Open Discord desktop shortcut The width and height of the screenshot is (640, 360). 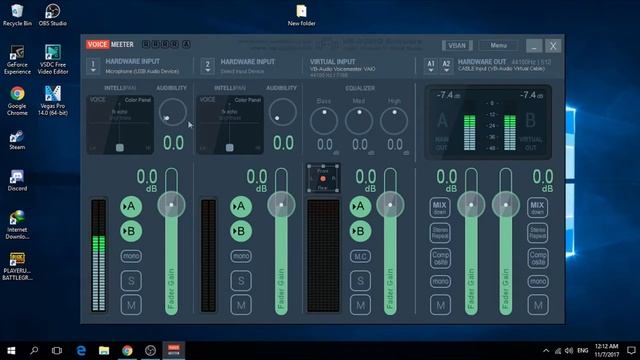click(17, 181)
